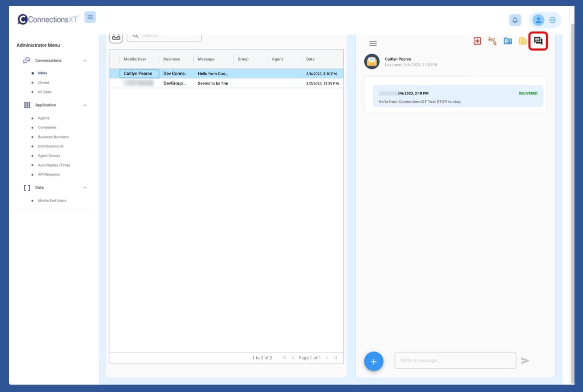The image size is (583, 392).
Task: Click the Write a message field
Action: point(455,360)
